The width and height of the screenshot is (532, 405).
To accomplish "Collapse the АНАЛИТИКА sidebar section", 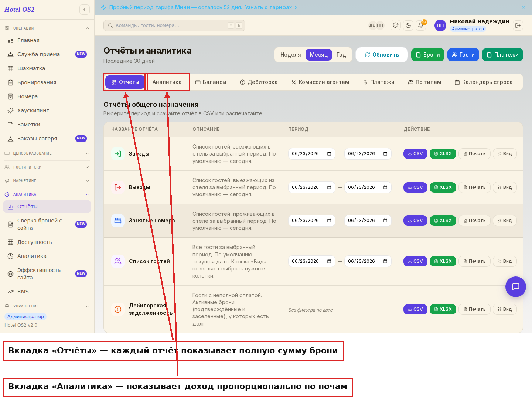I will [x=47, y=194].
